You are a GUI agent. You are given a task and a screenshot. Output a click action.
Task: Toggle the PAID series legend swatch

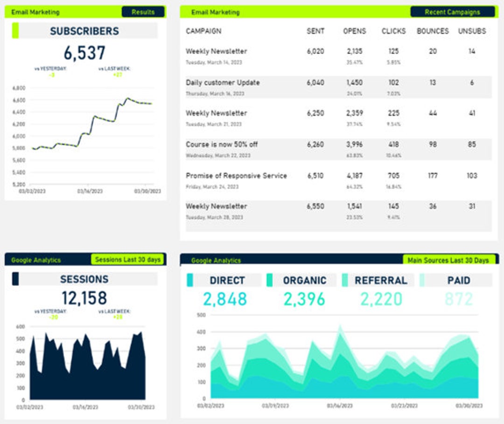click(422, 280)
